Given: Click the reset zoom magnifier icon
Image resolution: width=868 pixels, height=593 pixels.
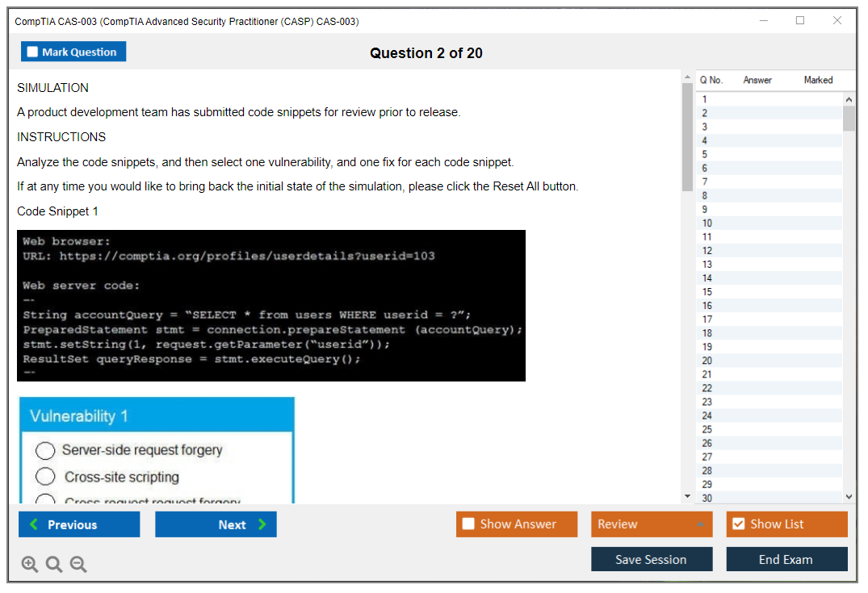Looking at the screenshot, I should (54, 565).
